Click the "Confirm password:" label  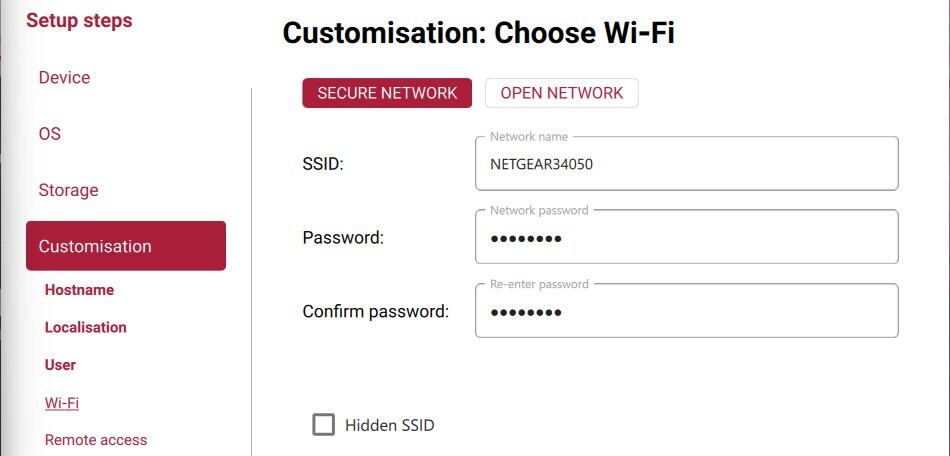375,312
